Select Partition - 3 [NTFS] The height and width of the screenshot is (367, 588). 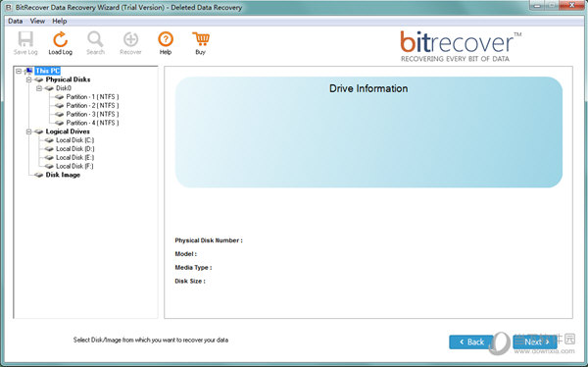click(x=92, y=114)
